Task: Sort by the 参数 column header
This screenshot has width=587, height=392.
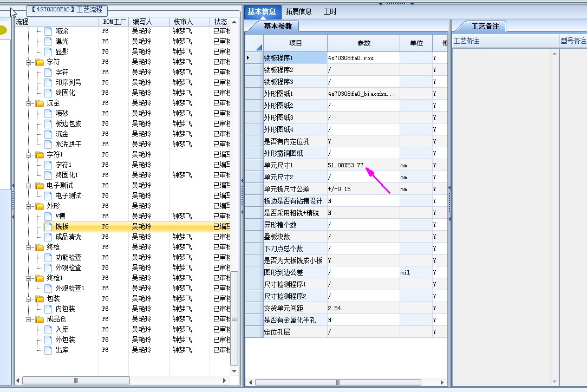Action: (363, 43)
